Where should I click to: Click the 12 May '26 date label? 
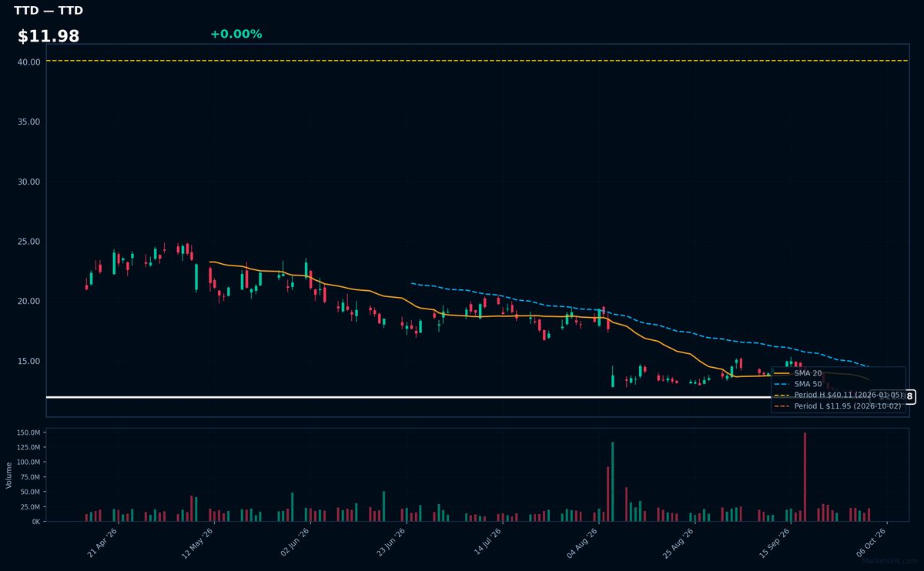[199, 542]
